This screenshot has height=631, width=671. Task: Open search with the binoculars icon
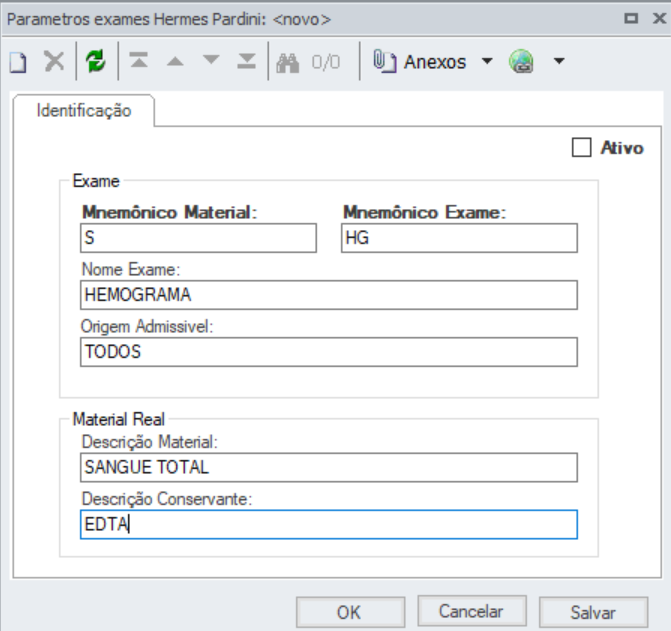click(288, 63)
